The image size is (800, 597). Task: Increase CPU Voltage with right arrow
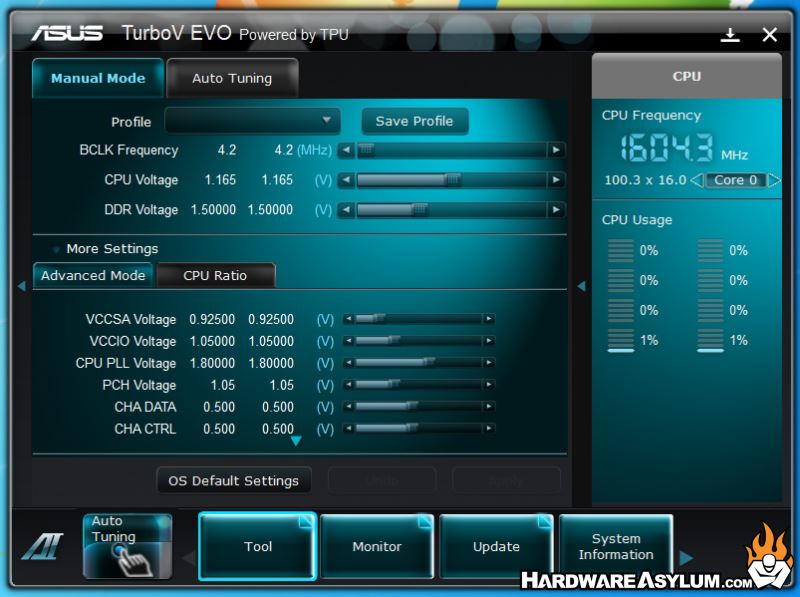(556, 180)
